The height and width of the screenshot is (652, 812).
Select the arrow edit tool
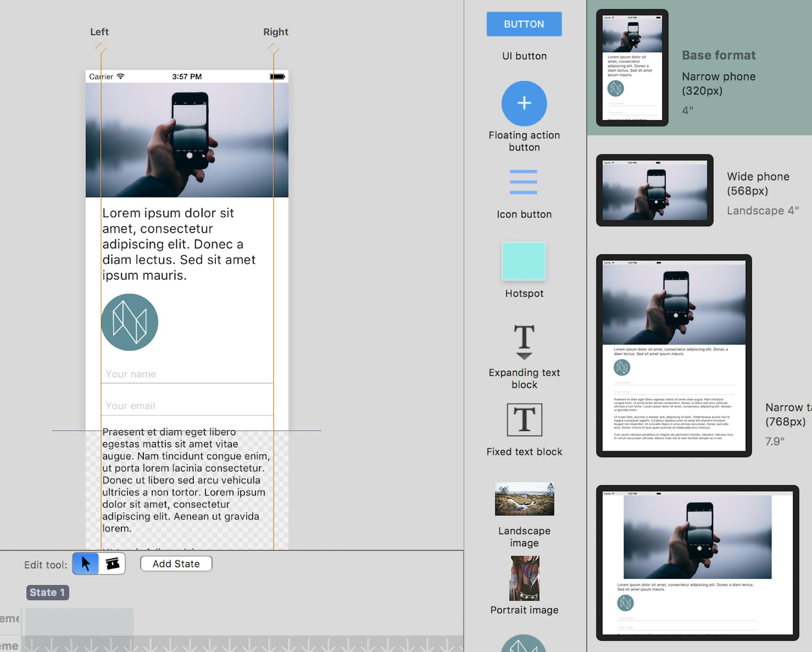pos(85,563)
